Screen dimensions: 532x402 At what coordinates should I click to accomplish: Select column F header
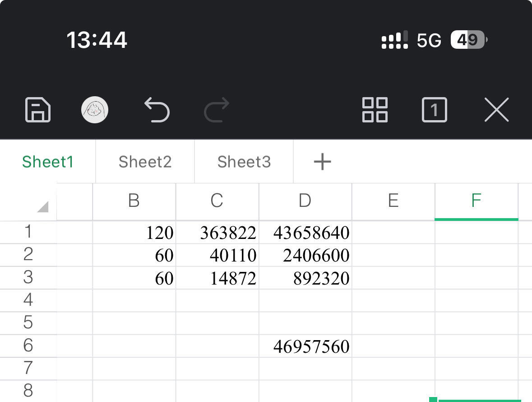[476, 201]
